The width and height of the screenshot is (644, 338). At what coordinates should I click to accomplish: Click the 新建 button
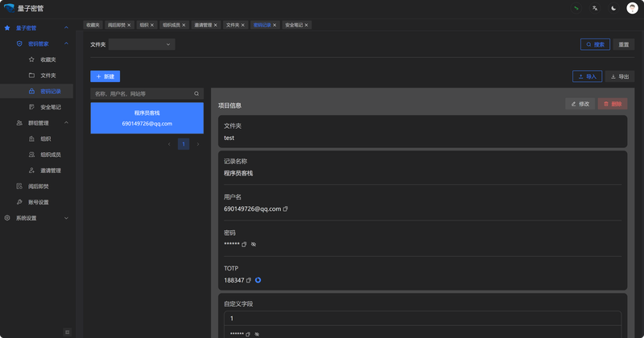(105, 76)
